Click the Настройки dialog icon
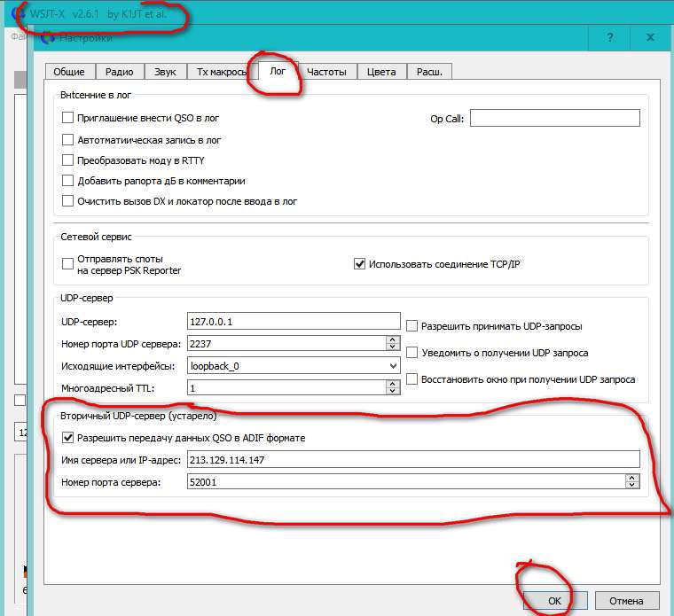 click(48, 38)
